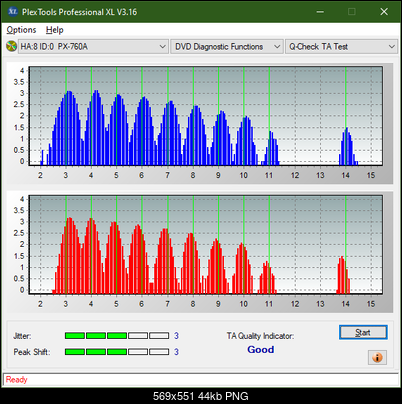Click the PlexTools XL title bar icon

pyautogui.click(x=13, y=12)
